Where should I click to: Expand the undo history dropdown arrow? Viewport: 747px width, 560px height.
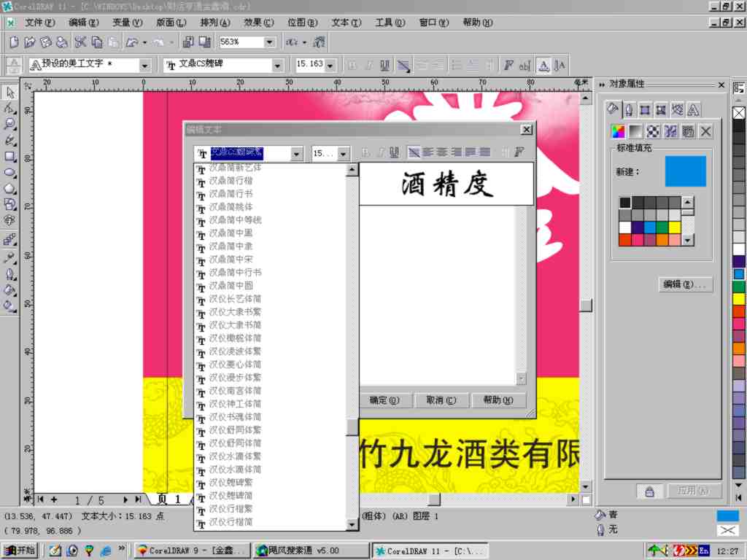click(x=144, y=42)
